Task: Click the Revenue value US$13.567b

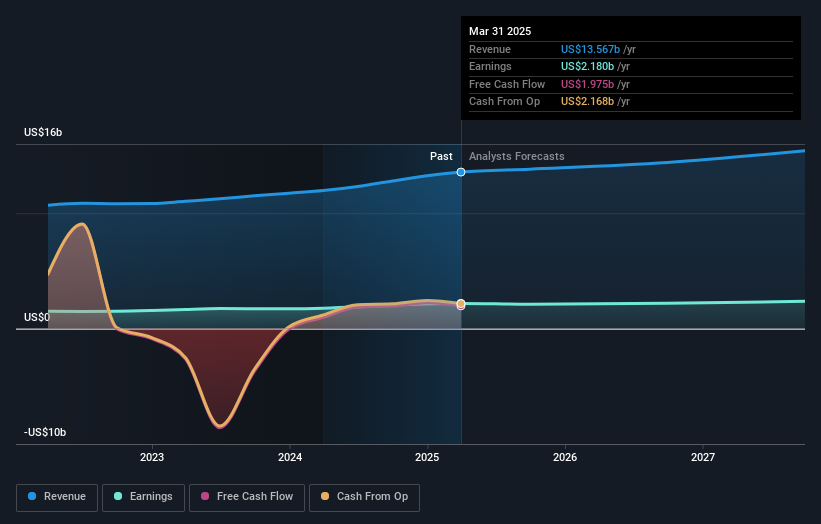Action: pos(591,49)
